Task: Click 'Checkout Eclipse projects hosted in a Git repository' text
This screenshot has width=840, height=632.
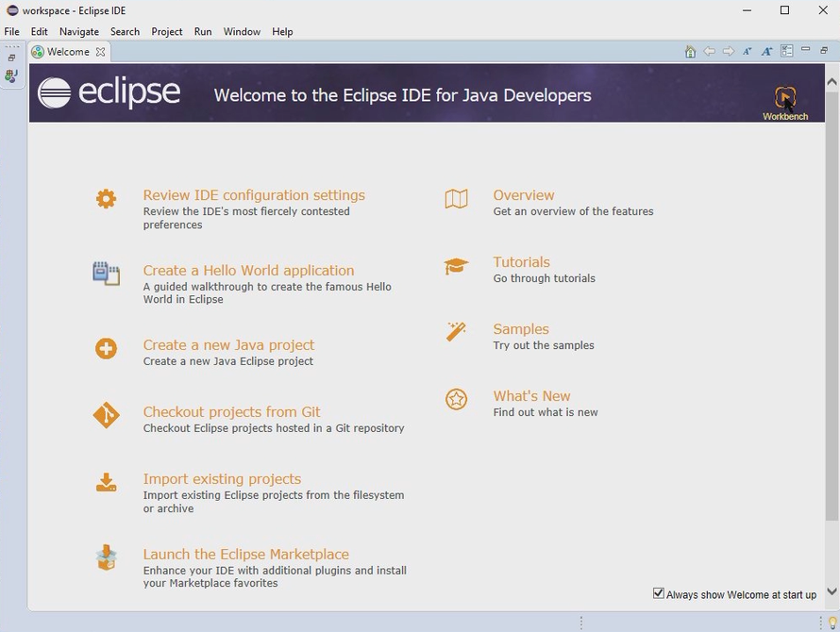Action: [x=273, y=428]
